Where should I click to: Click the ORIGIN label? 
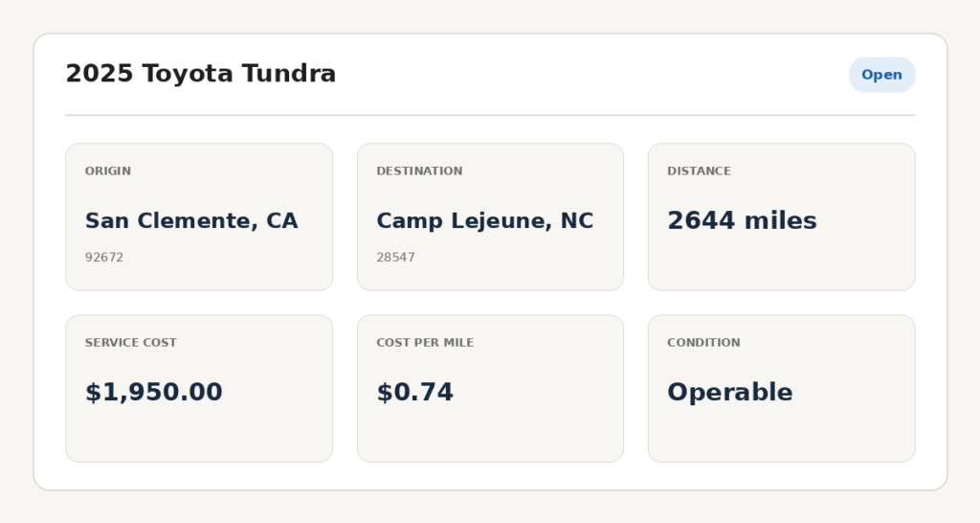[108, 171]
